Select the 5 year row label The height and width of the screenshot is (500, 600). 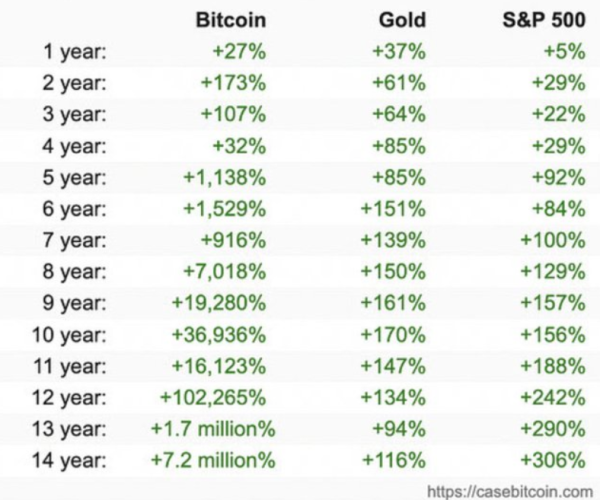pyautogui.click(x=75, y=178)
